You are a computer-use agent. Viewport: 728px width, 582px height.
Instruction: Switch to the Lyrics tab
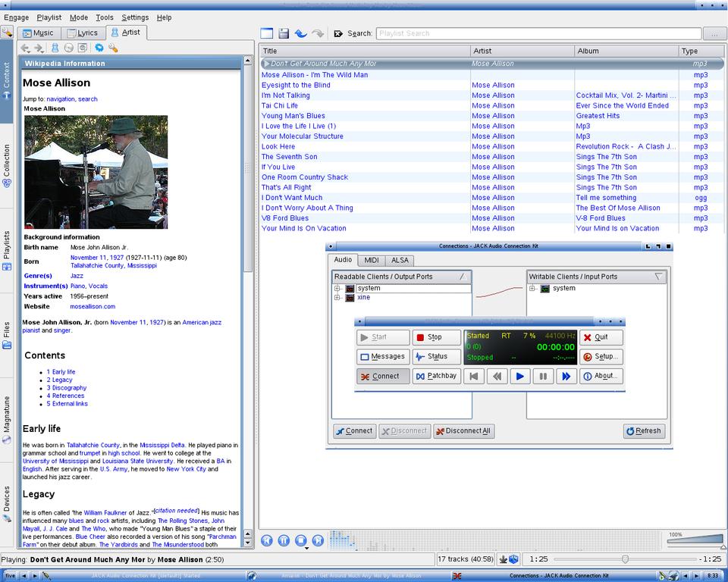click(82, 33)
